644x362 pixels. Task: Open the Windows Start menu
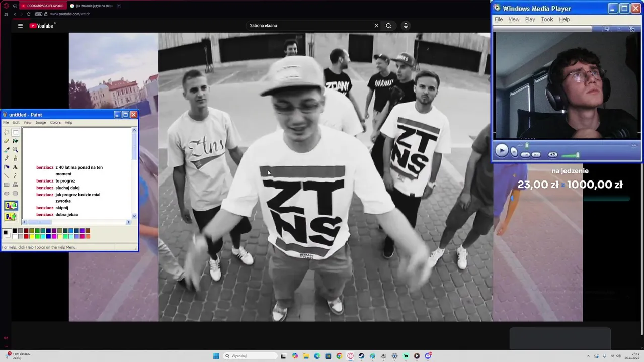coord(216,356)
